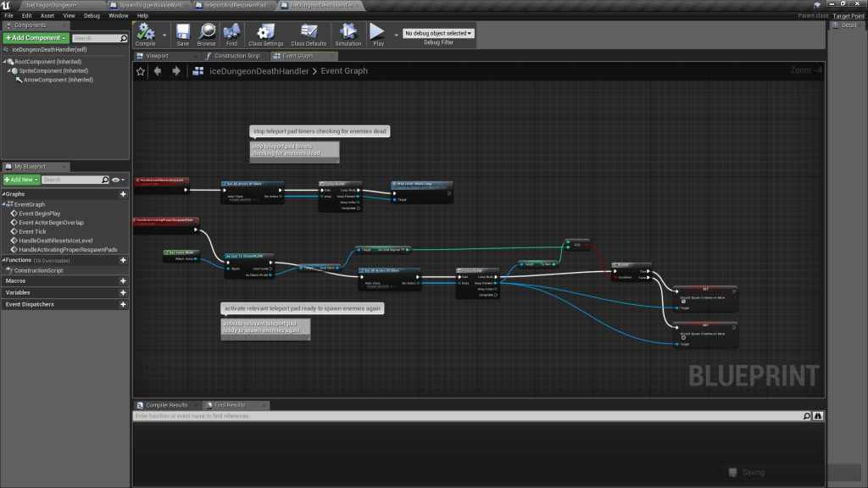Click the Browse magnifier icon in toolbar

(206, 32)
